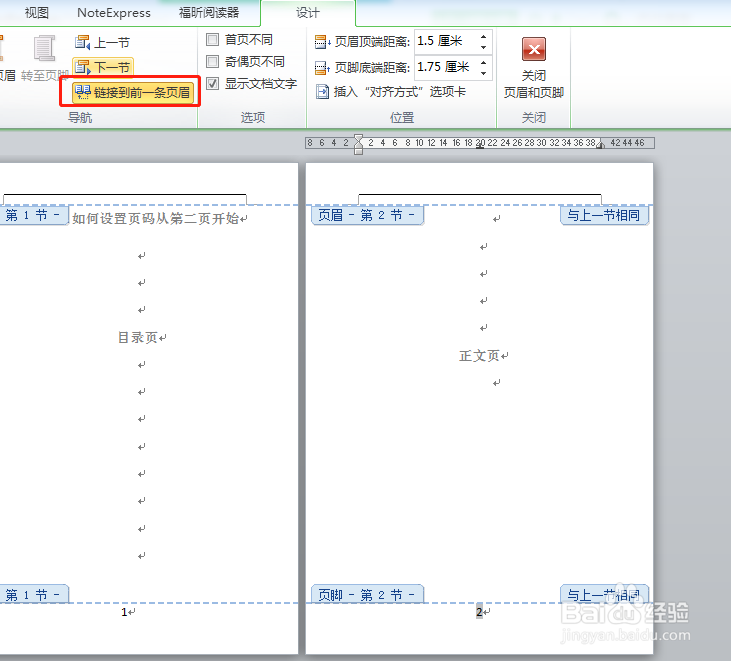
Task: Click the 正文页 text
Action: click(479, 356)
